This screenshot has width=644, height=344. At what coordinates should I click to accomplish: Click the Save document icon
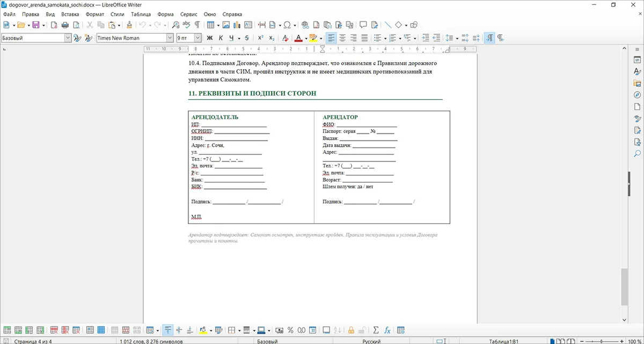tap(35, 25)
